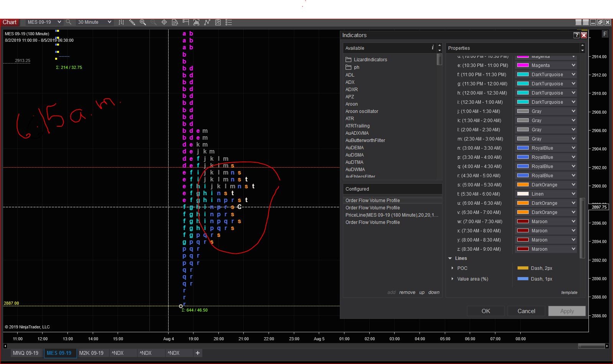Open the chart properties list icon
The height and width of the screenshot is (364, 613).
pos(229,22)
